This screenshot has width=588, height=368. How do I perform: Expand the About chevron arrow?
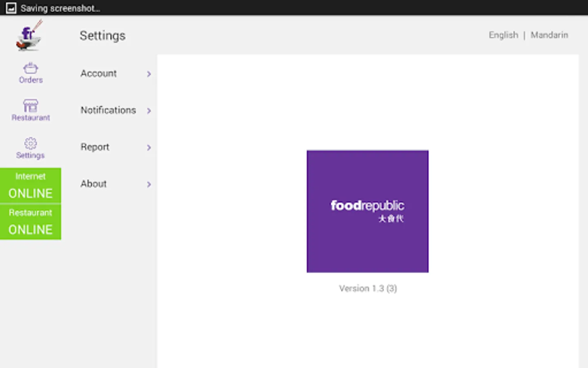[149, 184]
